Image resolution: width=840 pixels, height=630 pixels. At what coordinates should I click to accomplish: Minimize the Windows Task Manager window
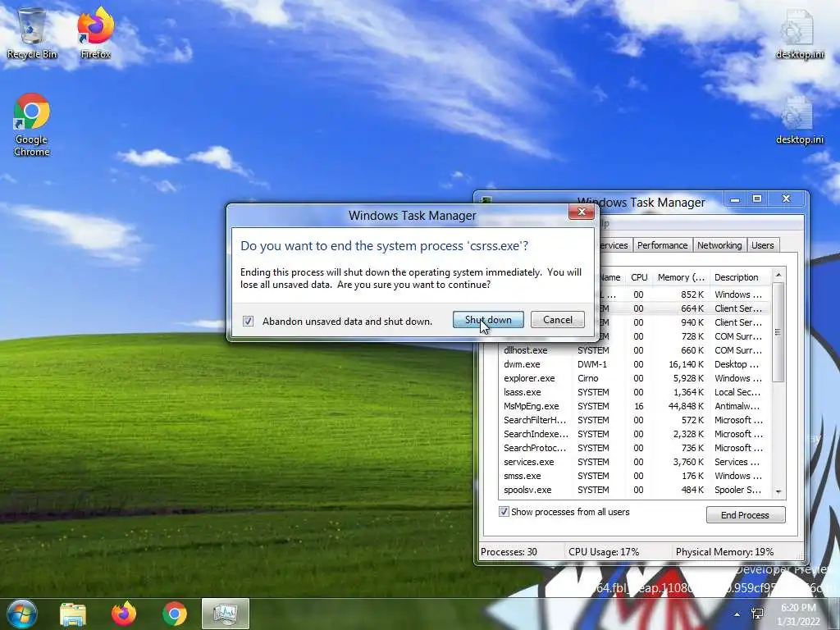coord(735,199)
